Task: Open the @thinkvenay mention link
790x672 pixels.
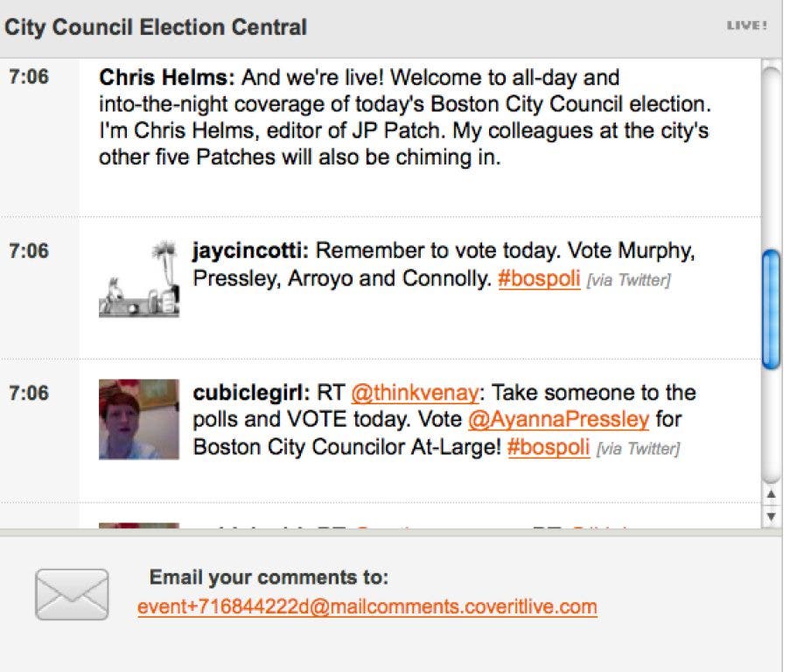Action: (x=415, y=392)
